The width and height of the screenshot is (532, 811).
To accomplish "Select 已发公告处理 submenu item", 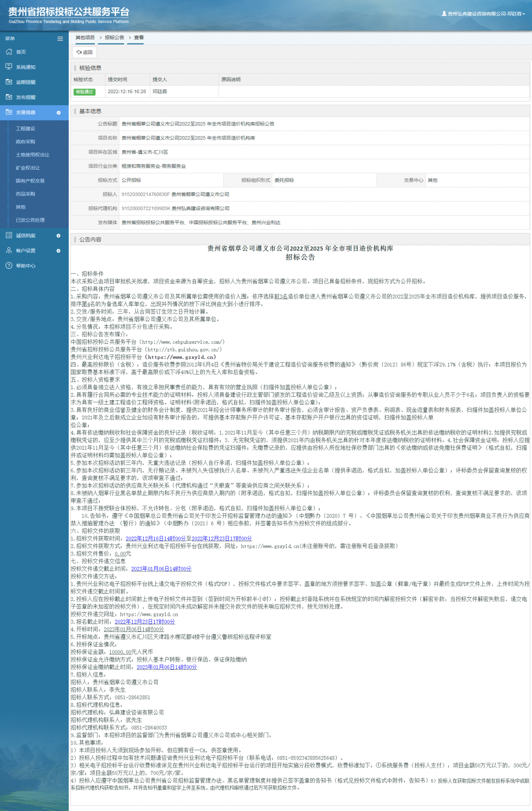I will [30, 220].
